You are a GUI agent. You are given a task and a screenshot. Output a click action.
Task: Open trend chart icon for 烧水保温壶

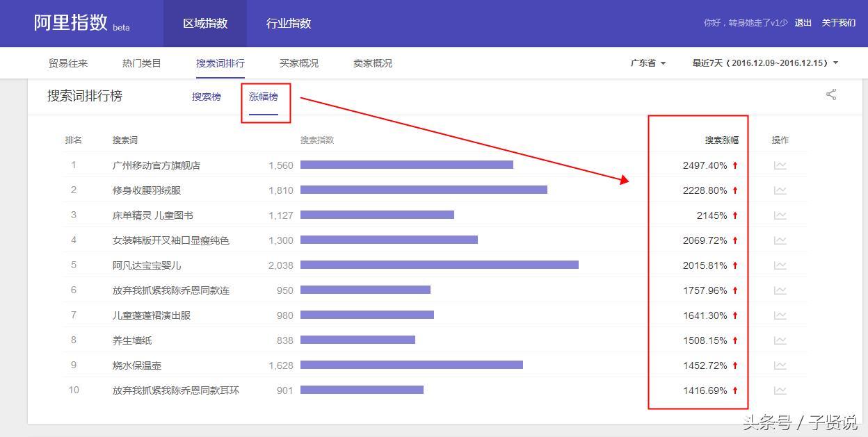[x=780, y=365]
